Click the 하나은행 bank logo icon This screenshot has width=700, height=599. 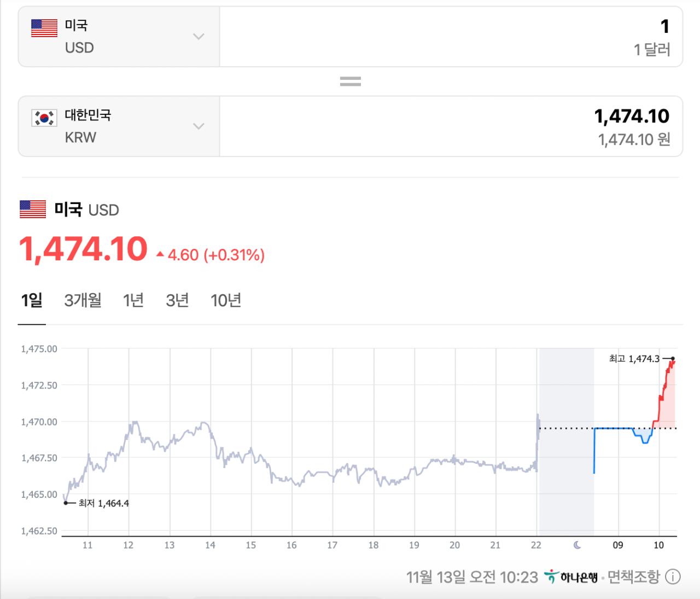pyautogui.click(x=552, y=575)
